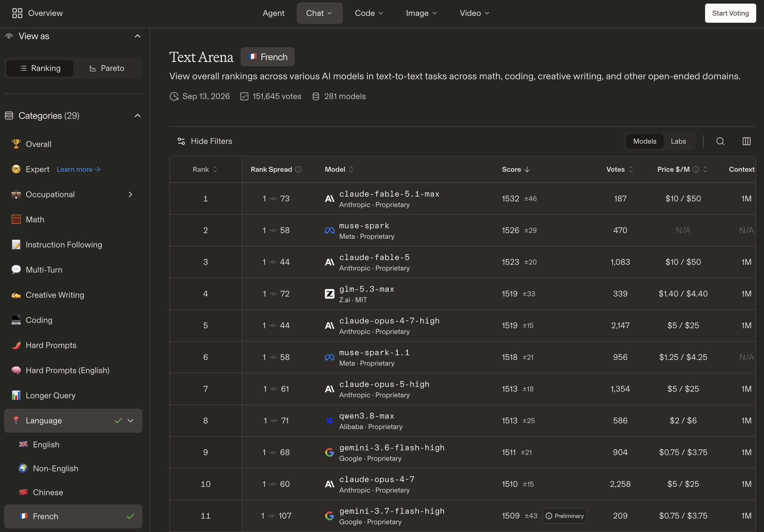Click the Overview grid icon
This screenshot has height=532, width=764.
click(17, 13)
